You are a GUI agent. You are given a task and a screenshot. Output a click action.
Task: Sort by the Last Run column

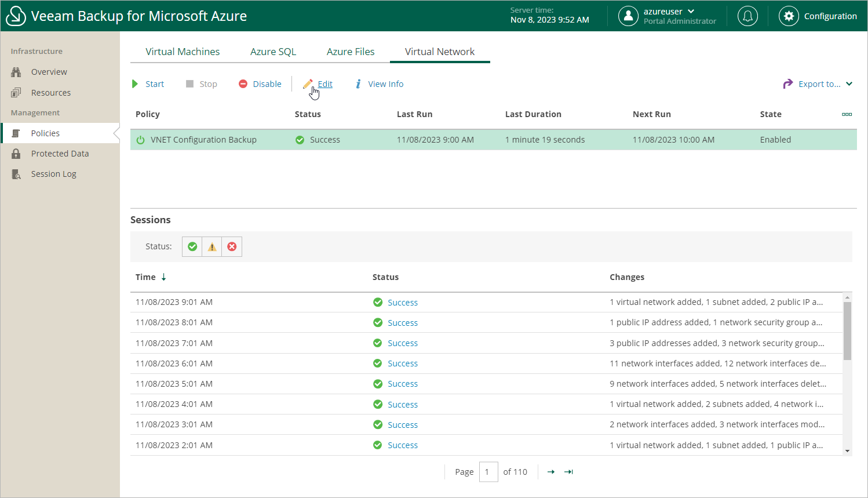(414, 114)
